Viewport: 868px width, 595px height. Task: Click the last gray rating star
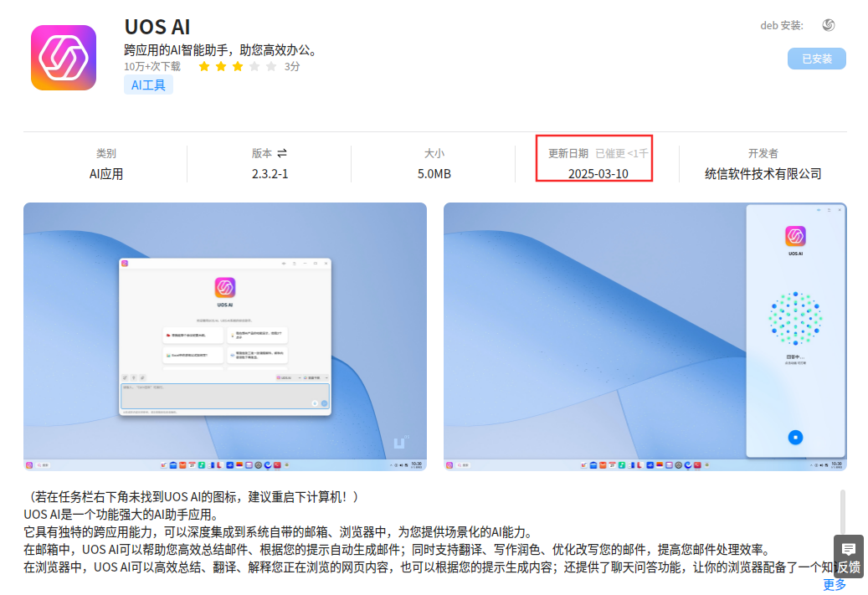click(270, 66)
